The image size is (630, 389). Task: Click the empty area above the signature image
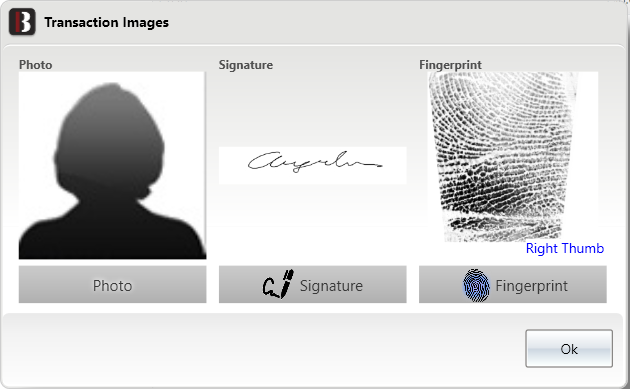[313, 109]
